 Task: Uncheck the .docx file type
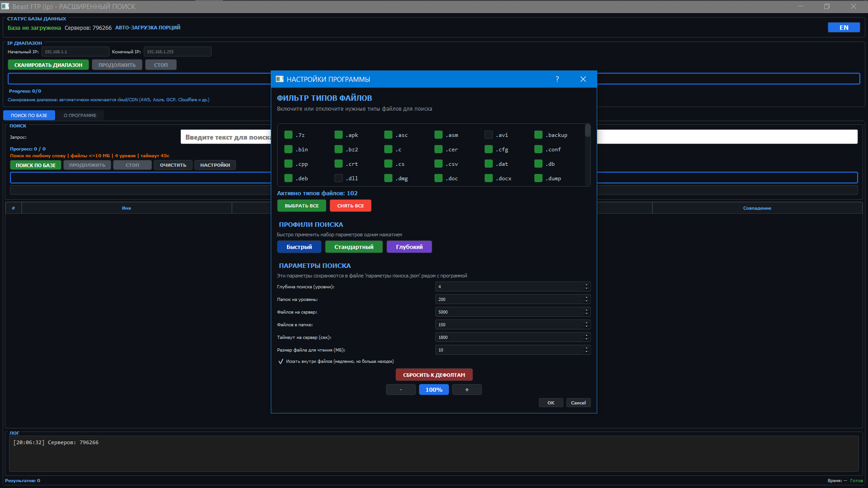(x=489, y=178)
